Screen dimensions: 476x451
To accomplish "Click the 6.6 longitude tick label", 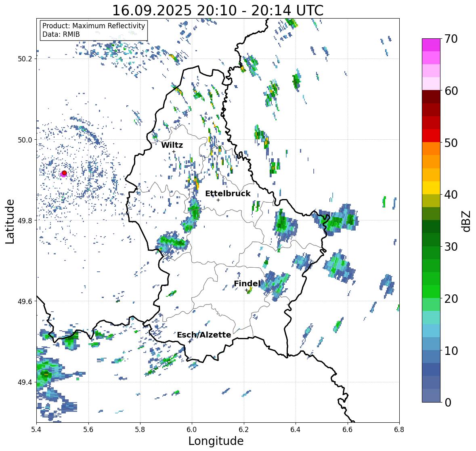I will 348,429.
